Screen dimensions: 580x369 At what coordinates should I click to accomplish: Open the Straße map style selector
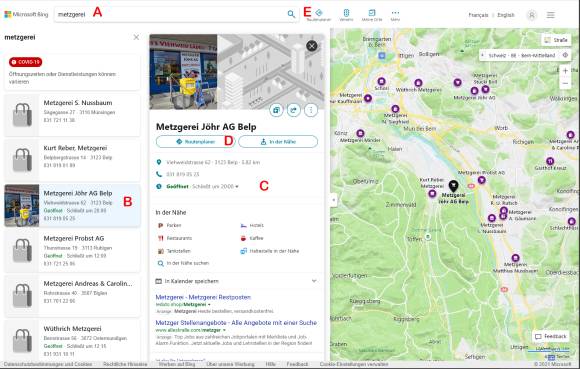(556, 40)
